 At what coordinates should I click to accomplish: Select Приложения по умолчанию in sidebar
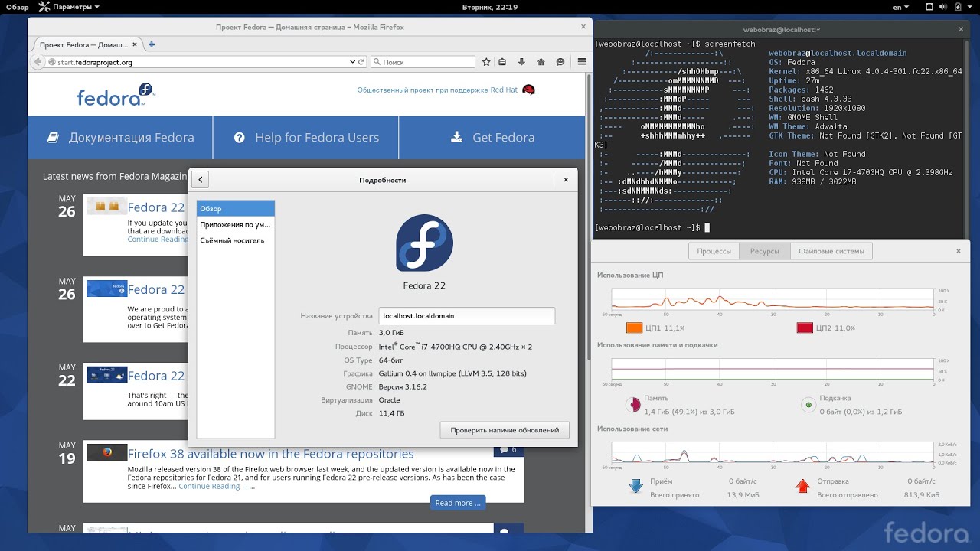coord(236,224)
